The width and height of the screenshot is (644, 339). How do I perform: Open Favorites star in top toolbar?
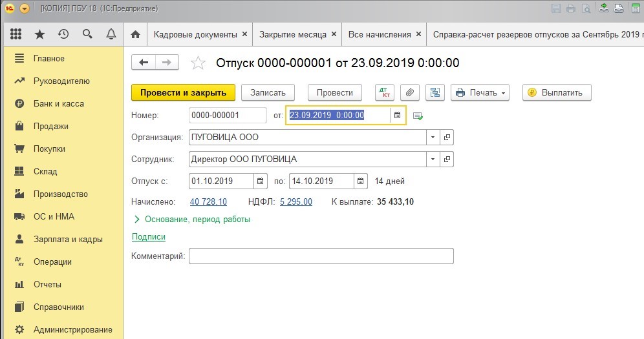(39, 34)
